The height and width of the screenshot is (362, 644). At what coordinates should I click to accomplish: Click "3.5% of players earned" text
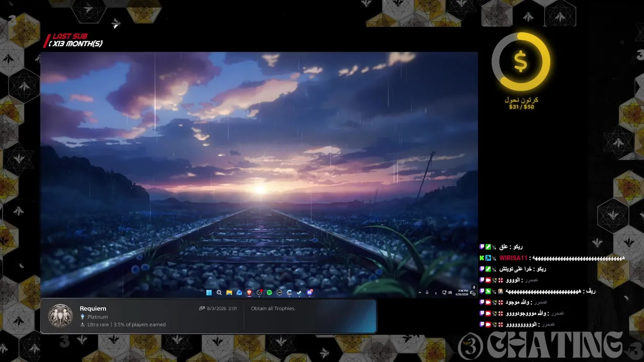click(x=139, y=325)
